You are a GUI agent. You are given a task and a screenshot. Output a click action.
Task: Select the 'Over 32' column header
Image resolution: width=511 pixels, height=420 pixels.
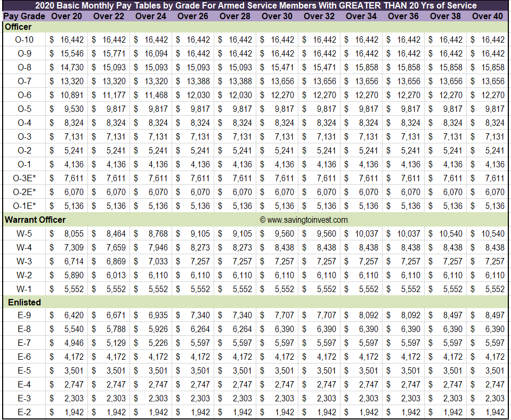pyautogui.click(x=319, y=17)
